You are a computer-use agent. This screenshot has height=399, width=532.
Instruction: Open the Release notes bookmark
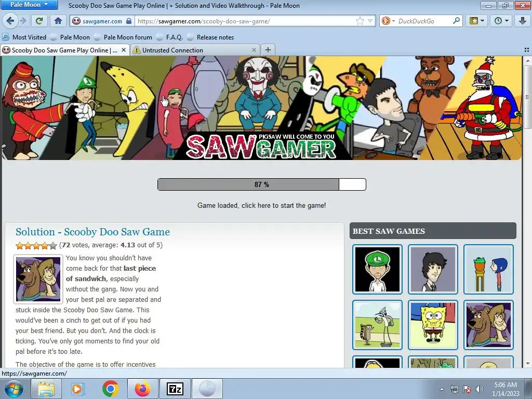click(x=211, y=37)
